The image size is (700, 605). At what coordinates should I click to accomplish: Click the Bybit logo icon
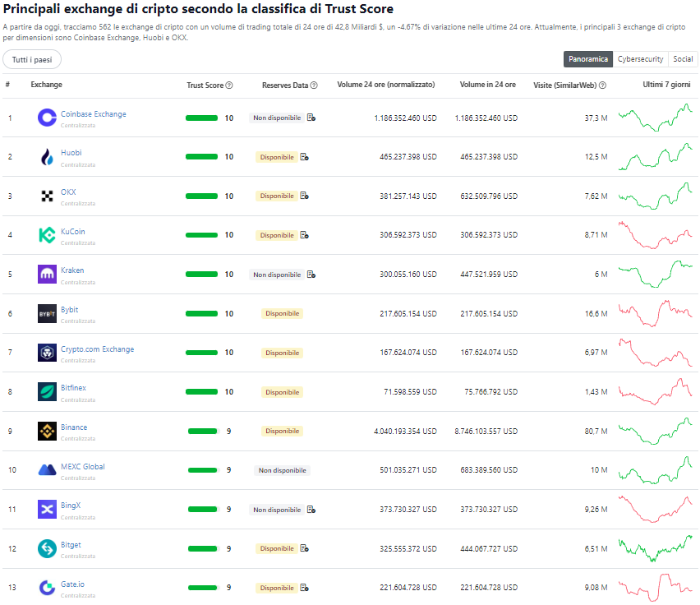pyautogui.click(x=47, y=313)
